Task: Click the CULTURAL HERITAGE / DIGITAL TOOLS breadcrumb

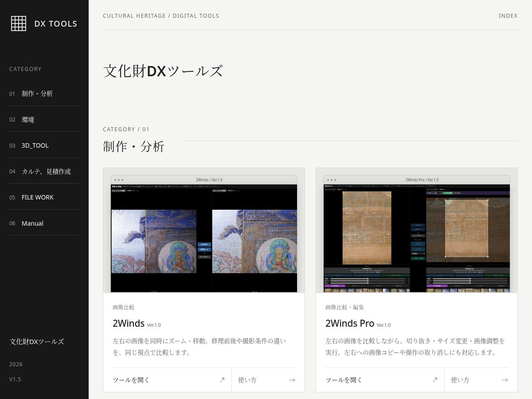Action: [161, 16]
